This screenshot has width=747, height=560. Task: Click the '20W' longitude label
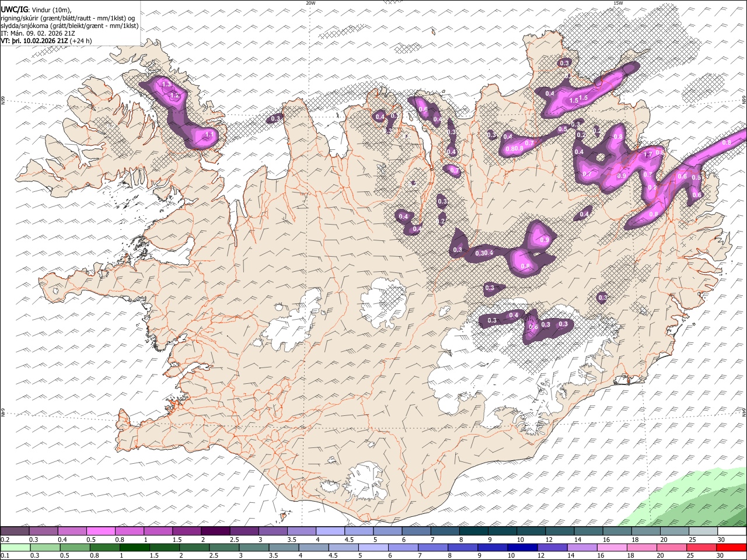[x=310, y=3]
